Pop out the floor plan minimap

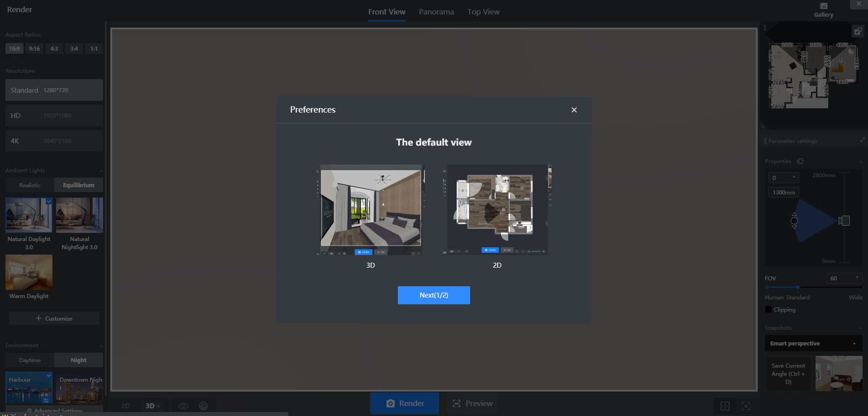[857, 31]
